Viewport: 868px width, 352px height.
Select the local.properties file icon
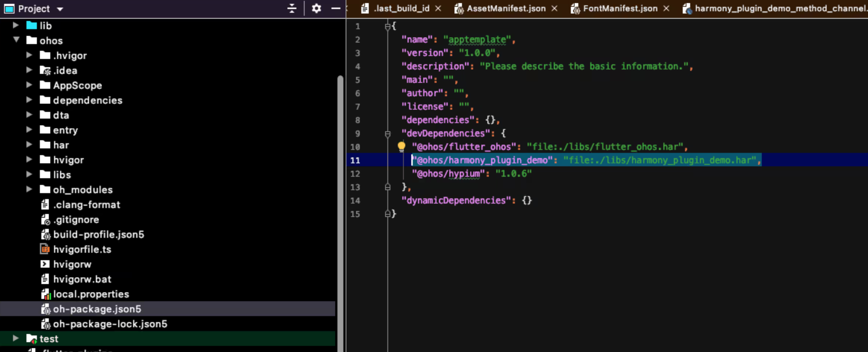tap(45, 294)
